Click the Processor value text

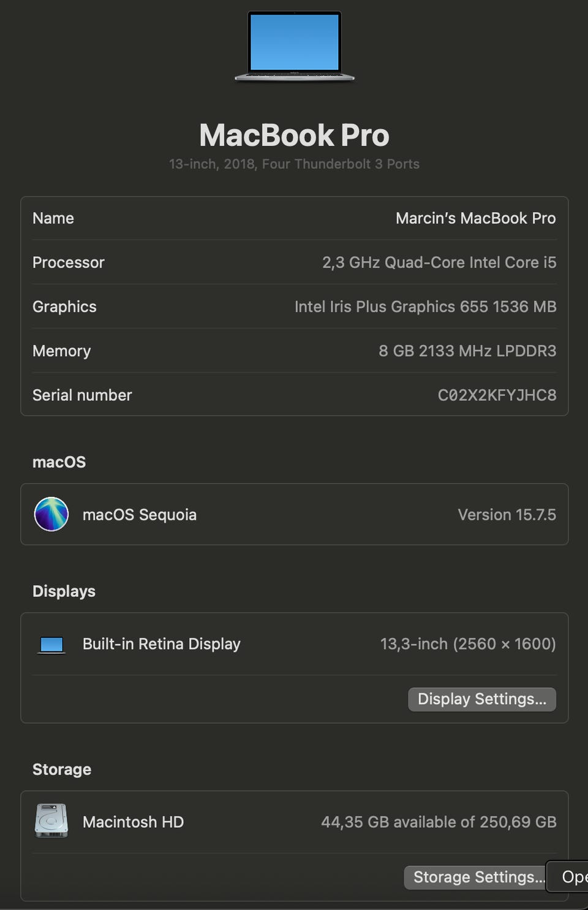pos(439,262)
